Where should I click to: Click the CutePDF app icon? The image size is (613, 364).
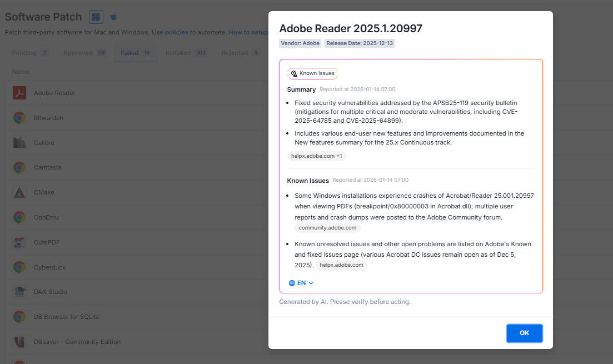(19, 242)
